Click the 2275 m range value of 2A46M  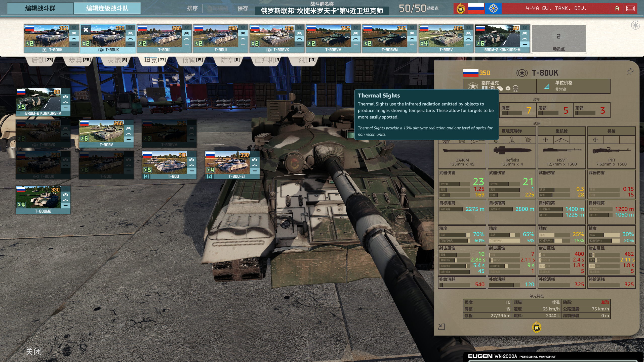pyautogui.click(x=475, y=209)
